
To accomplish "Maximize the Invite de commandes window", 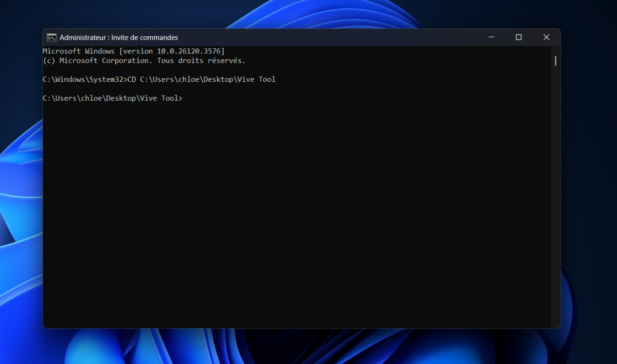I will point(519,37).
